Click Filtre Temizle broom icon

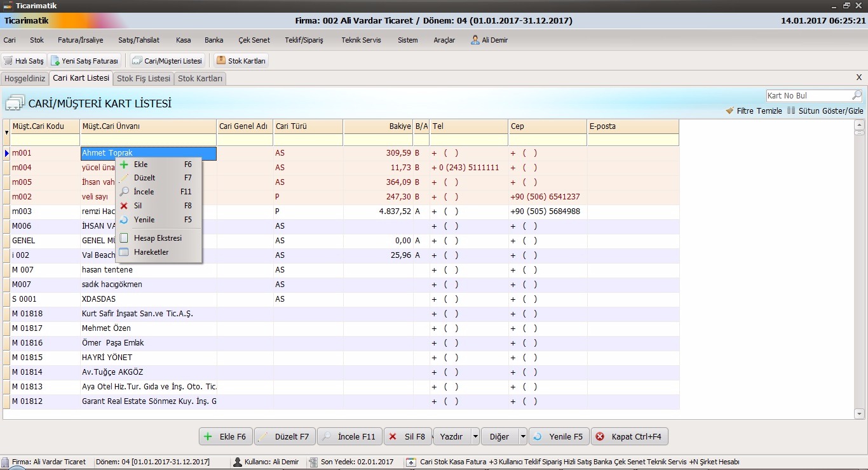pos(729,111)
